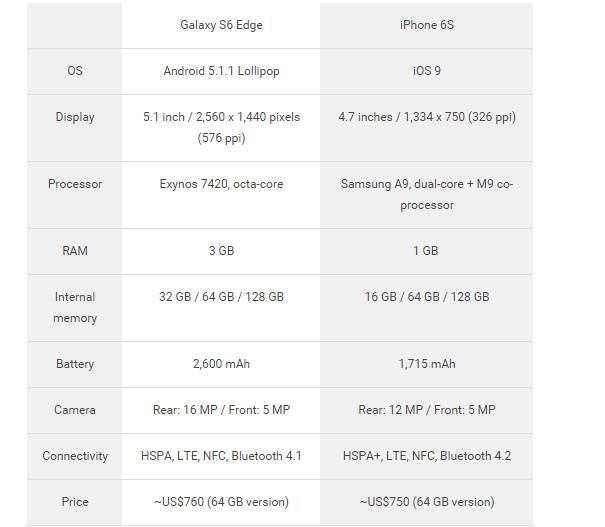Select the RAM row label
The width and height of the screenshot is (605, 527).
click(x=75, y=251)
